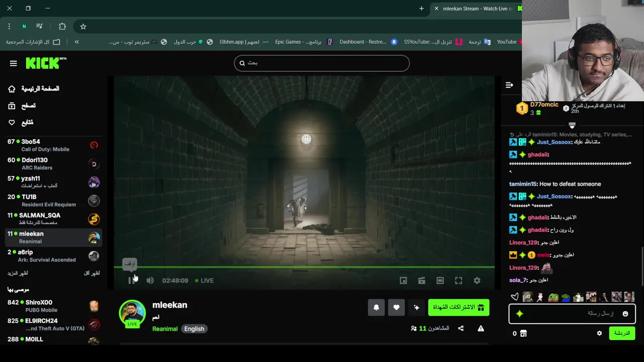Image resolution: width=644 pixels, height=362 pixels.
Task: Open the SALMAN_SQA channel
Action: (x=53, y=219)
